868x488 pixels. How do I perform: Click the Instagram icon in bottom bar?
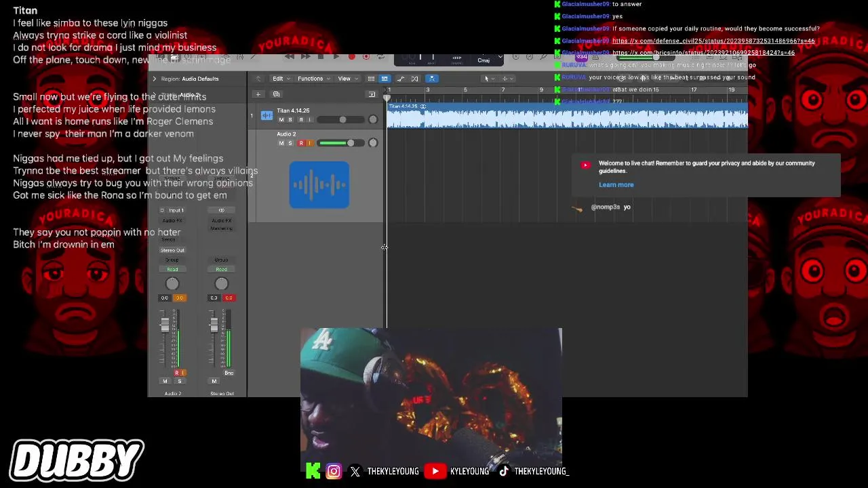pyautogui.click(x=334, y=471)
